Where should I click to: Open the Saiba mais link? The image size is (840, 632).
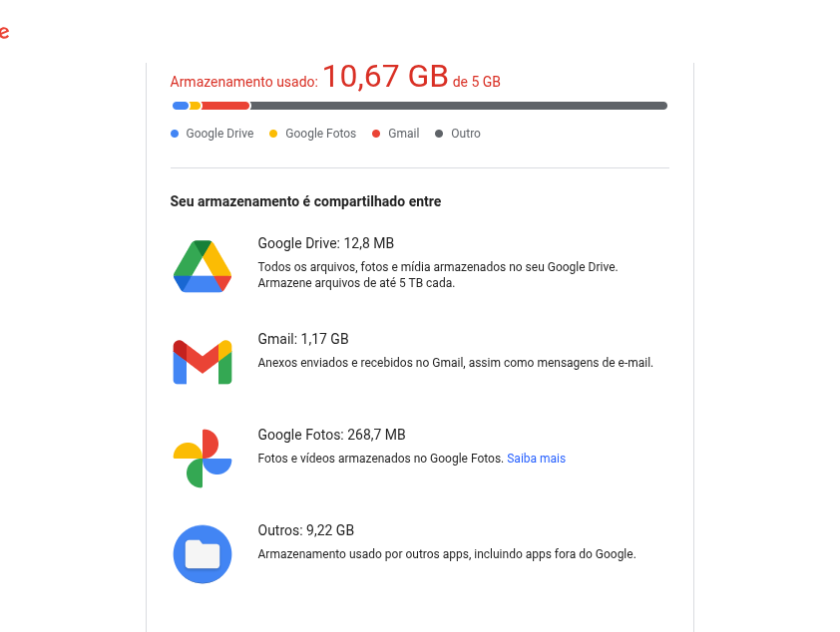click(x=536, y=459)
